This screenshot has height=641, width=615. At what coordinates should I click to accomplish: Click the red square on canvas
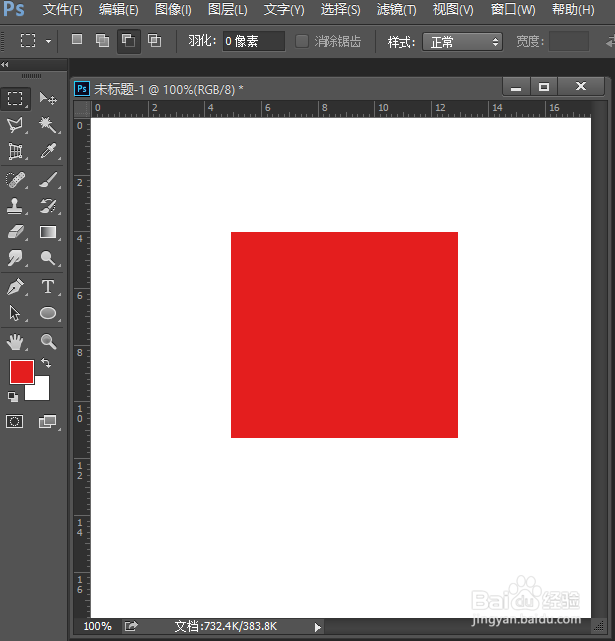pyautogui.click(x=344, y=335)
